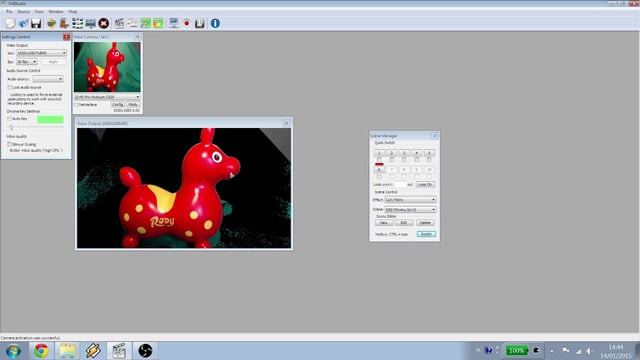Viewport: 640px width, 360px height.
Task: Tick the checkbox under Quick Switch 6
Action: [x=379, y=177]
